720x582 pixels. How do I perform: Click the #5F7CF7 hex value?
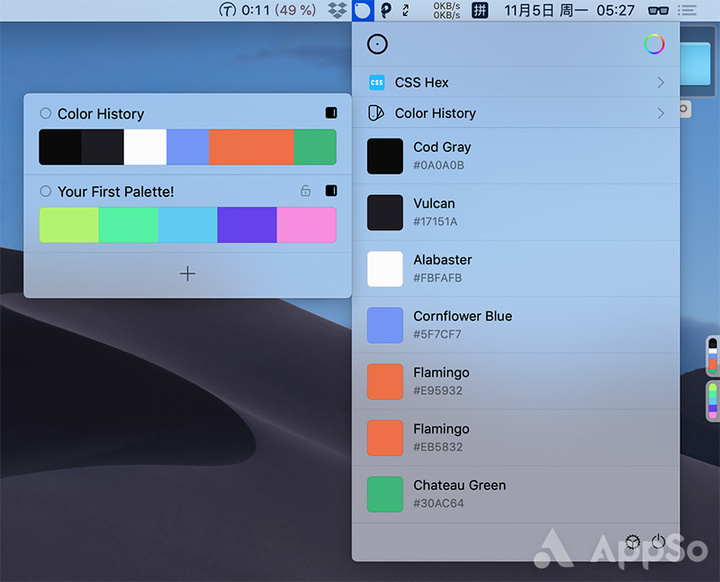[437, 334]
